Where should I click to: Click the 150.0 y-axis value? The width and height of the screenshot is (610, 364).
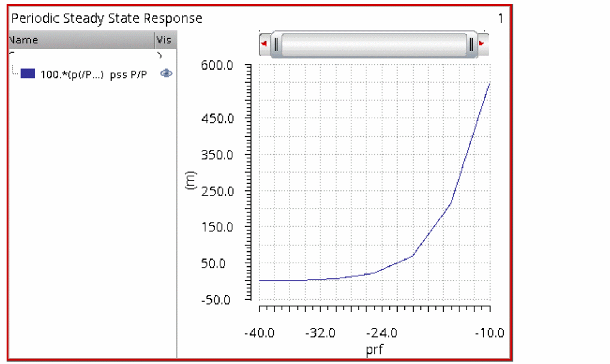pos(217,227)
